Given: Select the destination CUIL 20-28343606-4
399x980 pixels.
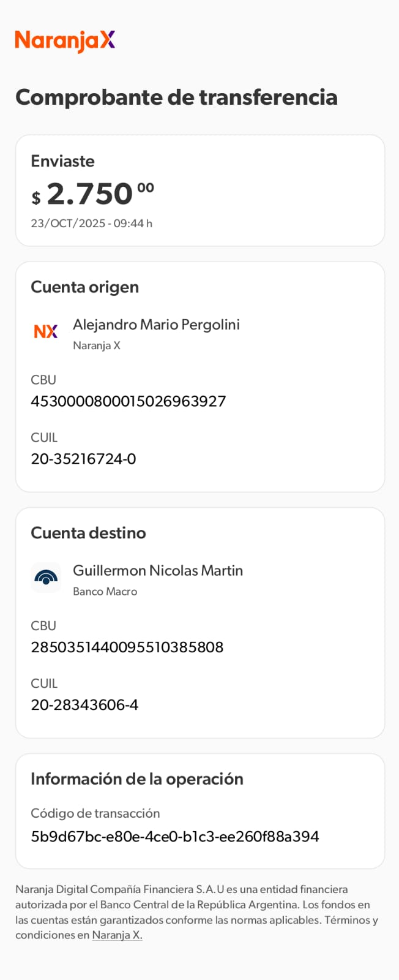Looking at the screenshot, I should 84,705.
